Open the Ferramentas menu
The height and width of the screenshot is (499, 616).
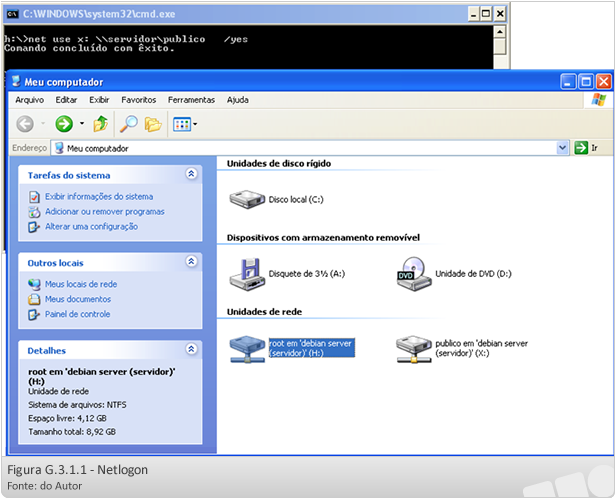(191, 100)
